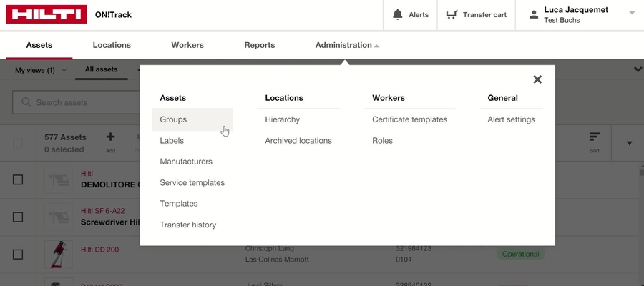
Task: Open Alert settings under General
Action: pos(511,119)
